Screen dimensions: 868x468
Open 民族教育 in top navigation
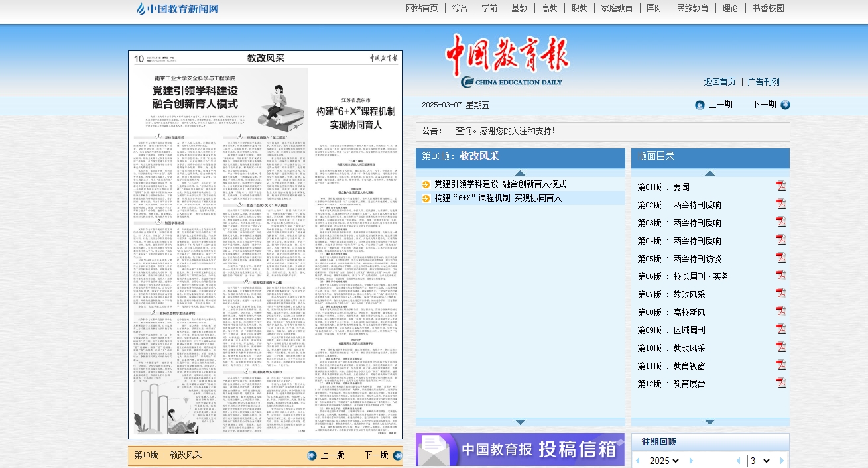click(692, 8)
